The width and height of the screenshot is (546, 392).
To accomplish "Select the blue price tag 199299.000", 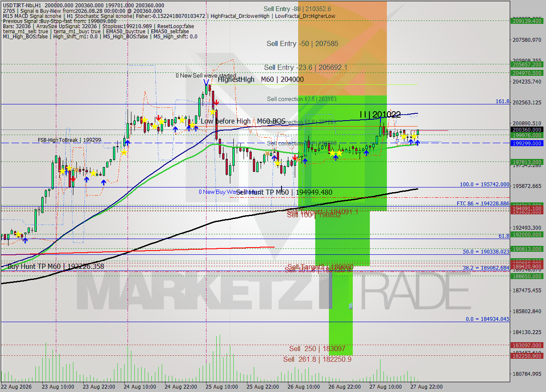I will pyautogui.click(x=528, y=143).
